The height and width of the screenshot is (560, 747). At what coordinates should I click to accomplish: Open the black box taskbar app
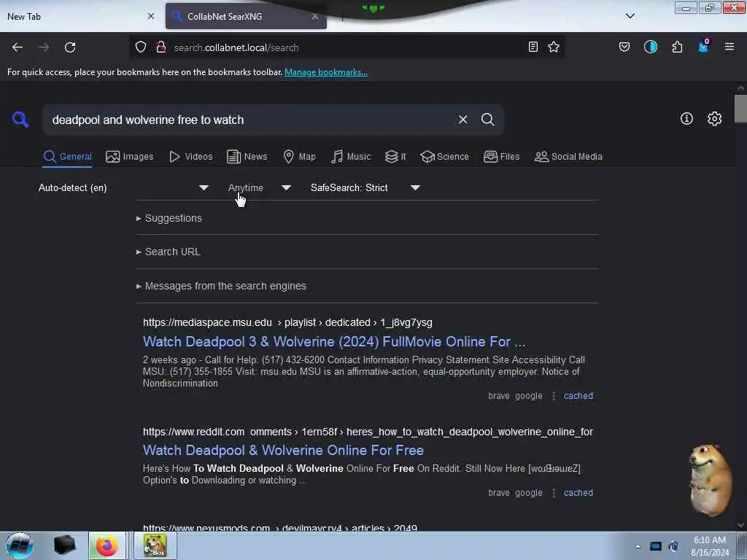pyautogui.click(x=64, y=545)
